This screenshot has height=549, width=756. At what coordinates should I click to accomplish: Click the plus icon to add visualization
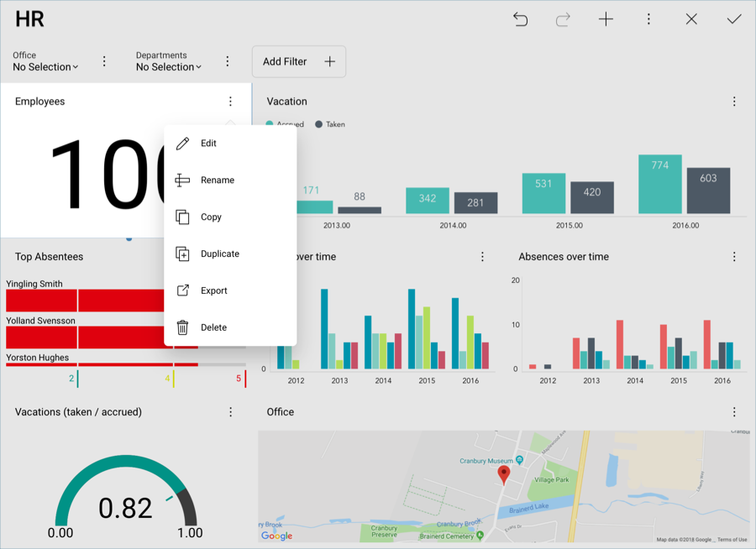(606, 19)
